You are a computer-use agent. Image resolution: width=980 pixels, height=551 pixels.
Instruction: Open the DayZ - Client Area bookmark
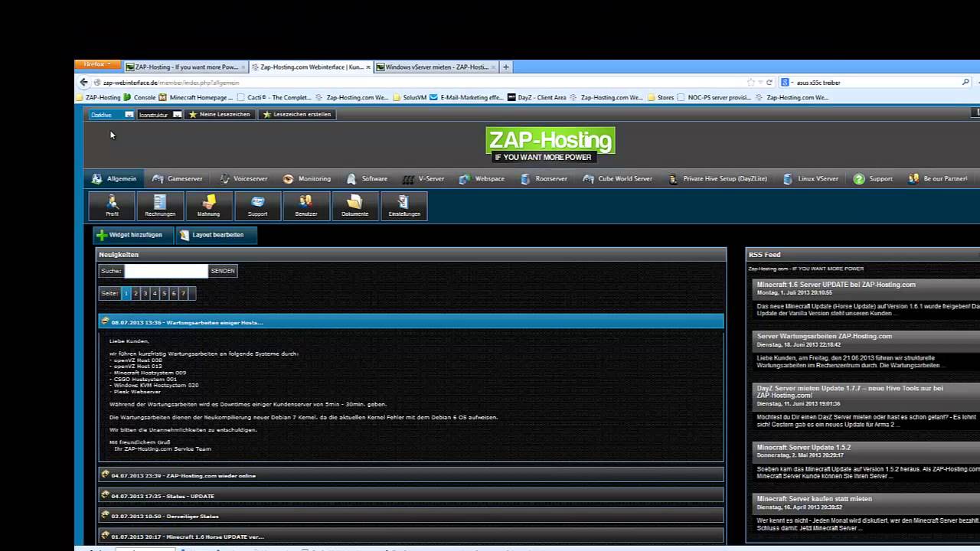[x=537, y=97]
